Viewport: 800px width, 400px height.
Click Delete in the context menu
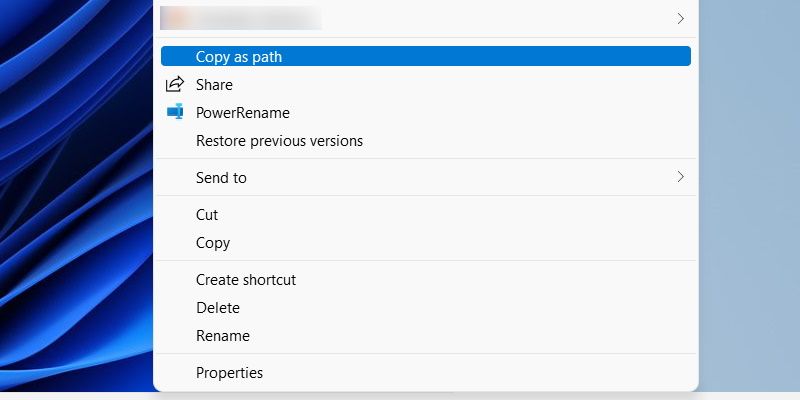[x=426, y=308]
